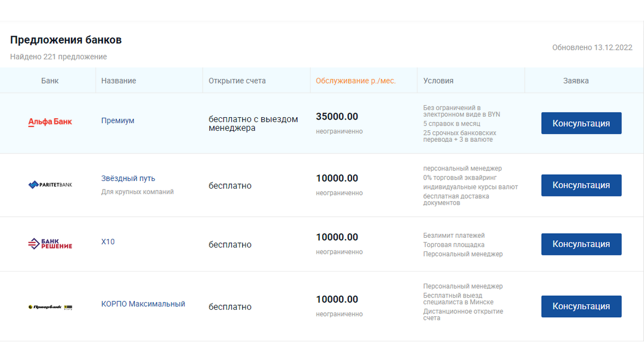Screen dimensions: 644x362
Task: Request Консультация for the Звёздный путь offer
Action: pyautogui.click(x=581, y=185)
